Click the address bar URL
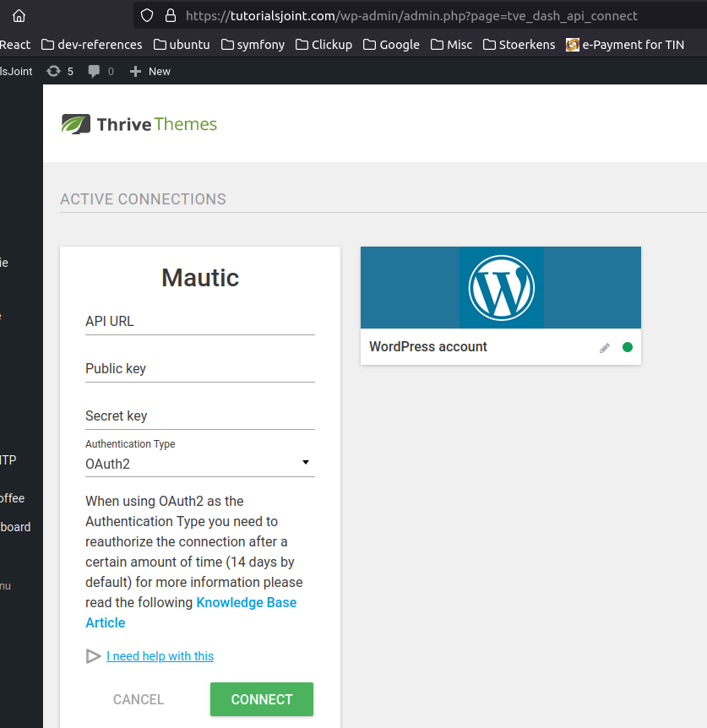 [411, 16]
